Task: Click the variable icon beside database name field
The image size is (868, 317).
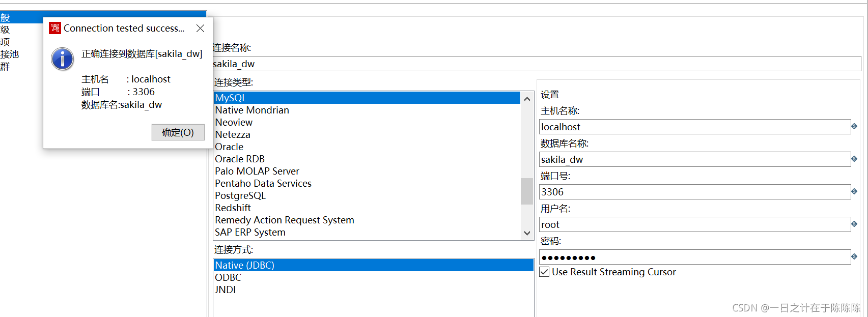Action: tap(854, 159)
